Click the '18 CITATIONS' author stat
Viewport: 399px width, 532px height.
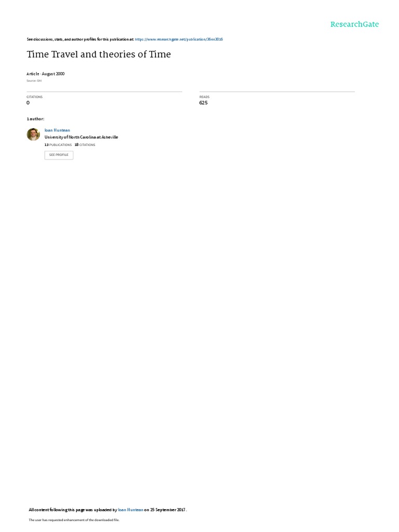pos(85,145)
